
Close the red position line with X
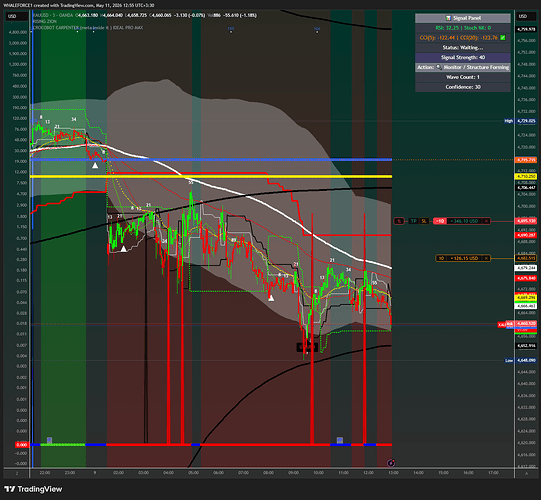click(486, 221)
